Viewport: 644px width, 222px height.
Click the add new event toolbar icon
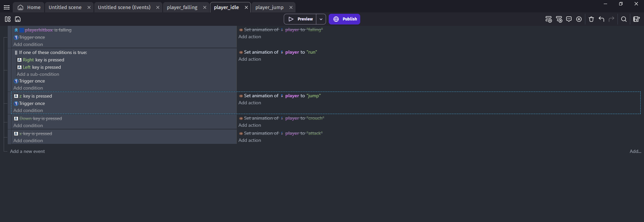548,19
